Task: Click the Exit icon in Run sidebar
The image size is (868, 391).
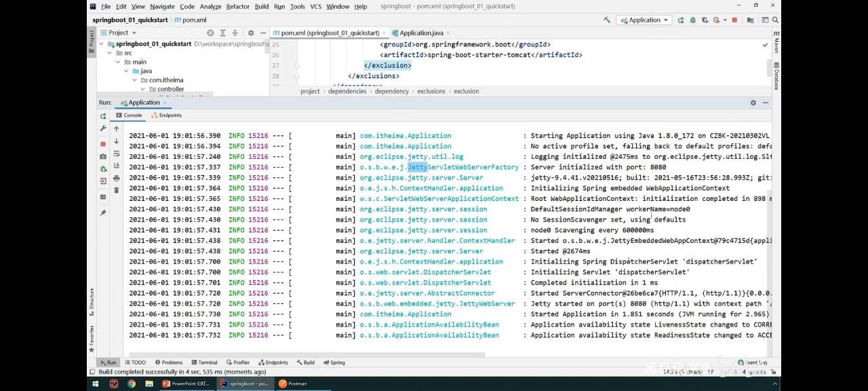Action: (103, 181)
